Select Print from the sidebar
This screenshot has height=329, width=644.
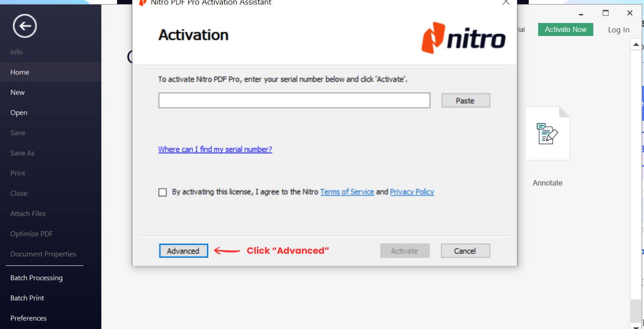point(18,173)
